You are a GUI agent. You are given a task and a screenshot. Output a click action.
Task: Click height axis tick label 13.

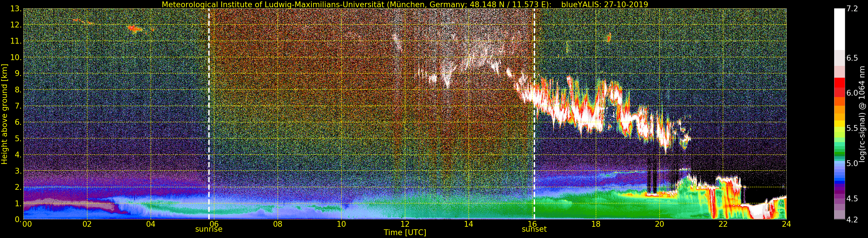[16, 9]
